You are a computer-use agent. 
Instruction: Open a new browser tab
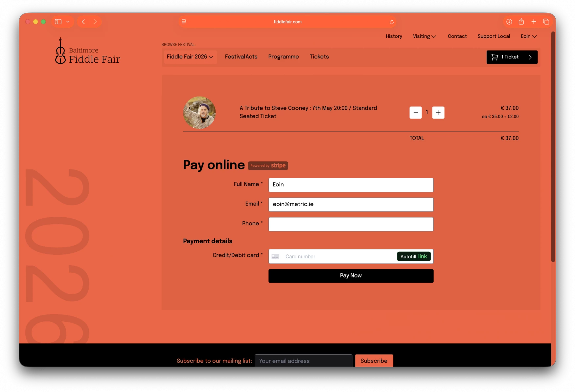tap(534, 22)
